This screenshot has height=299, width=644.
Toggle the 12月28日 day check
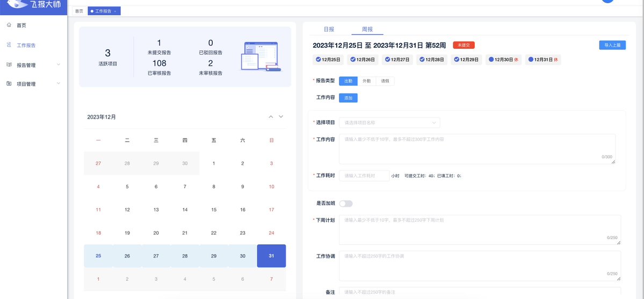click(422, 60)
